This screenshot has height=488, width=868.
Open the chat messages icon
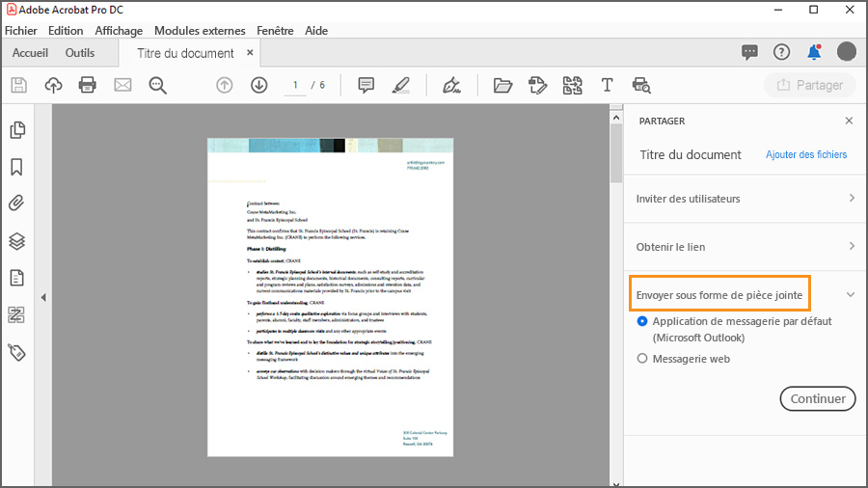pyautogui.click(x=749, y=53)
